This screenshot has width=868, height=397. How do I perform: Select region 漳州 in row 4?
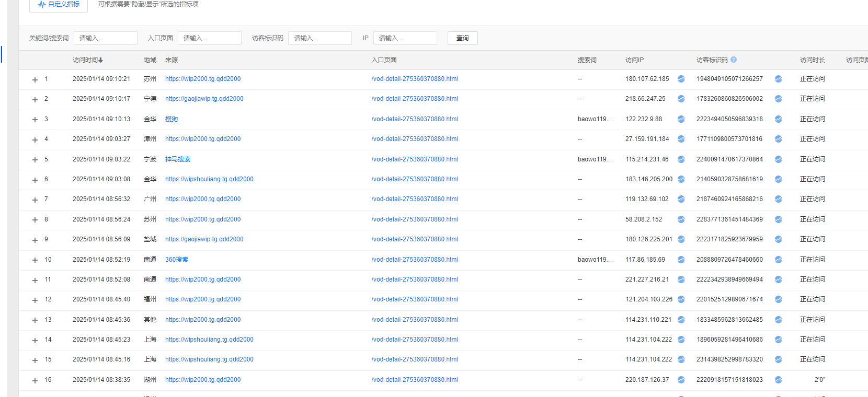point(150,139)
